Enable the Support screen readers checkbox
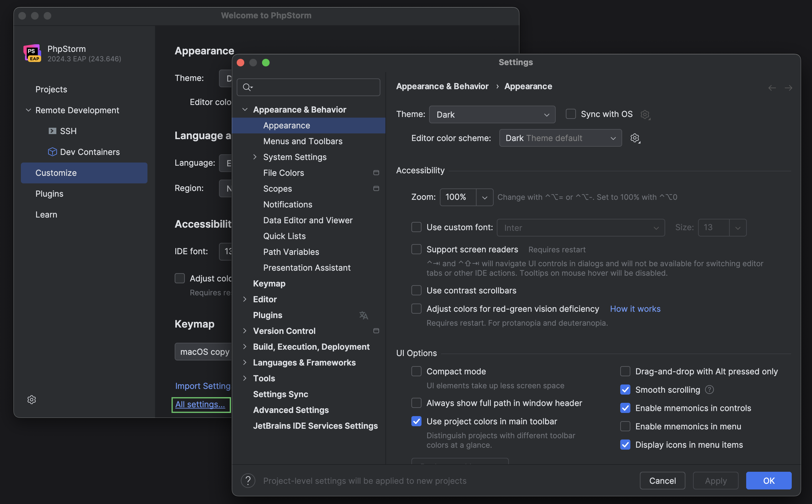 (x=416, y=249)
